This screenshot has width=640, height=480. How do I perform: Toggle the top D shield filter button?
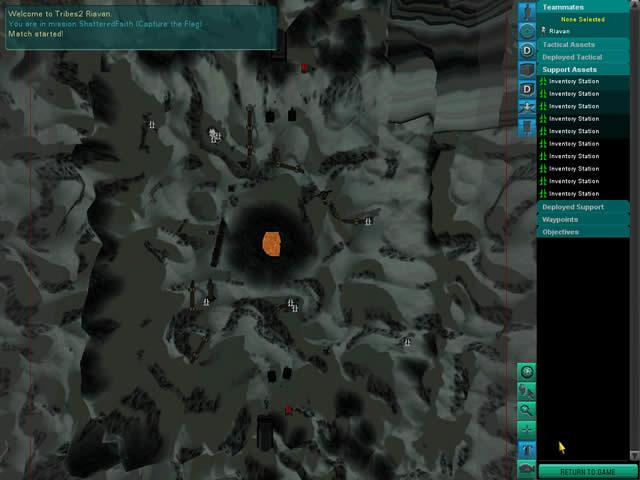click(527, 49)
